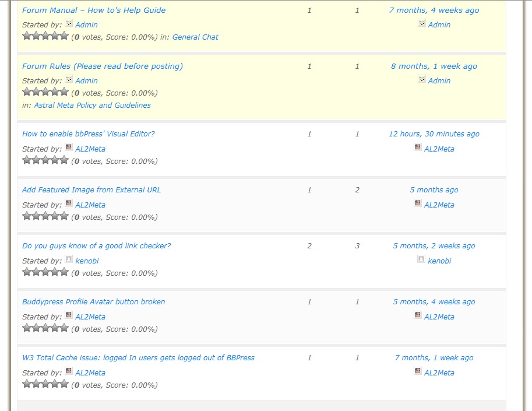Open Do you guys know of a good link checker topic

click(96, 245)
